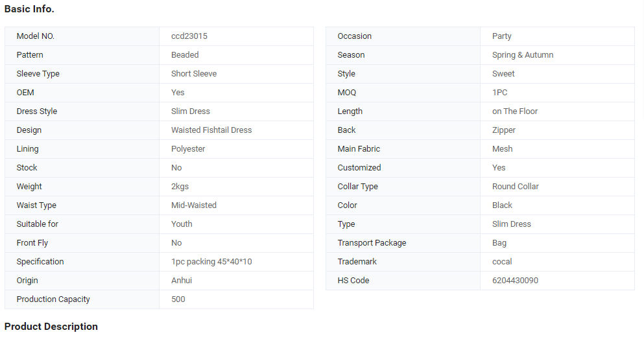Click the Model NO. value ccd23015
The height and width of the screenshot is (337, 644).
click(x=189, y=36)
